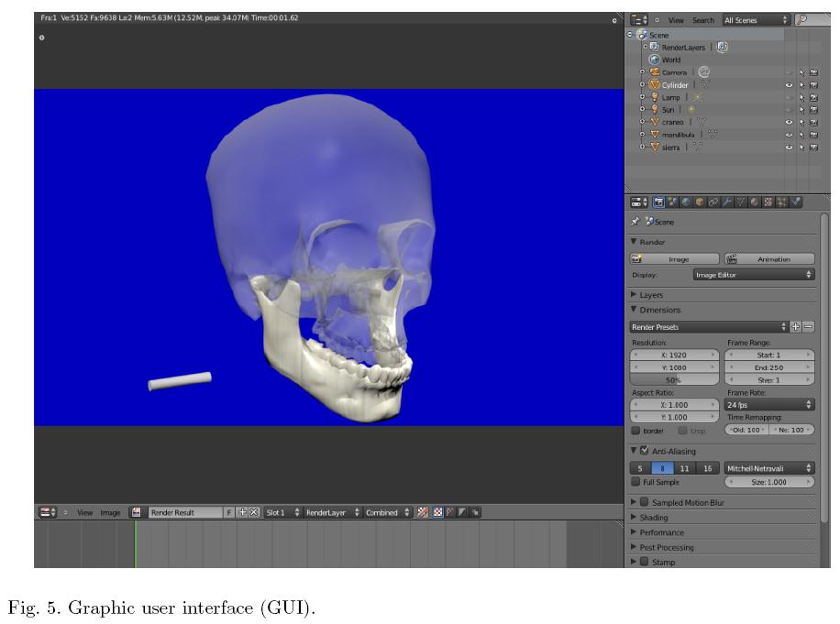Enable the Full Sample checkbox
The image size is (840, 624).
point(636,482)
